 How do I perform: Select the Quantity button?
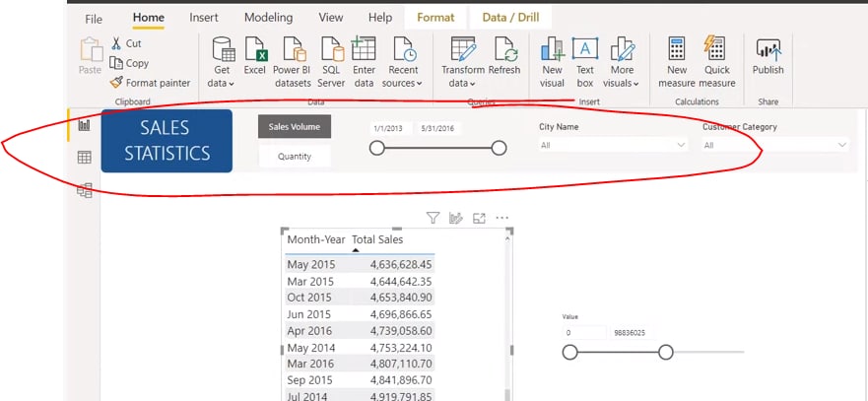295,157
